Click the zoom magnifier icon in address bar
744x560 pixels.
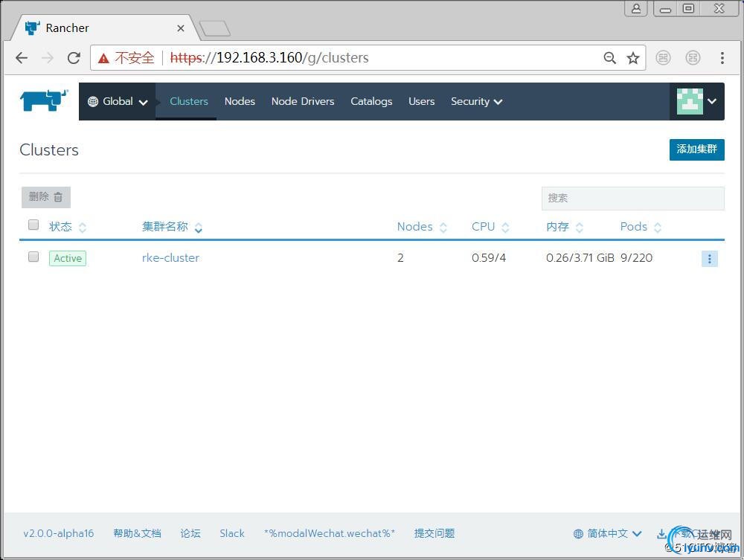610,58
